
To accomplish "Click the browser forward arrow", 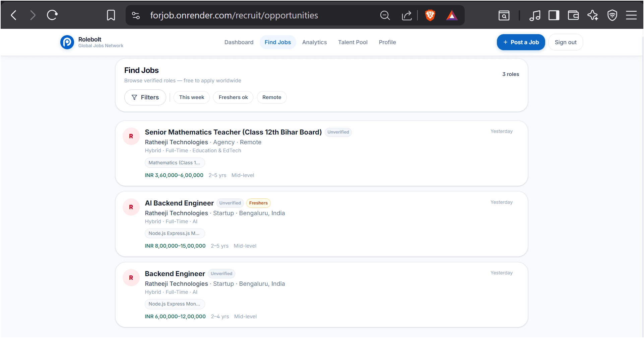I will (33, 15).
